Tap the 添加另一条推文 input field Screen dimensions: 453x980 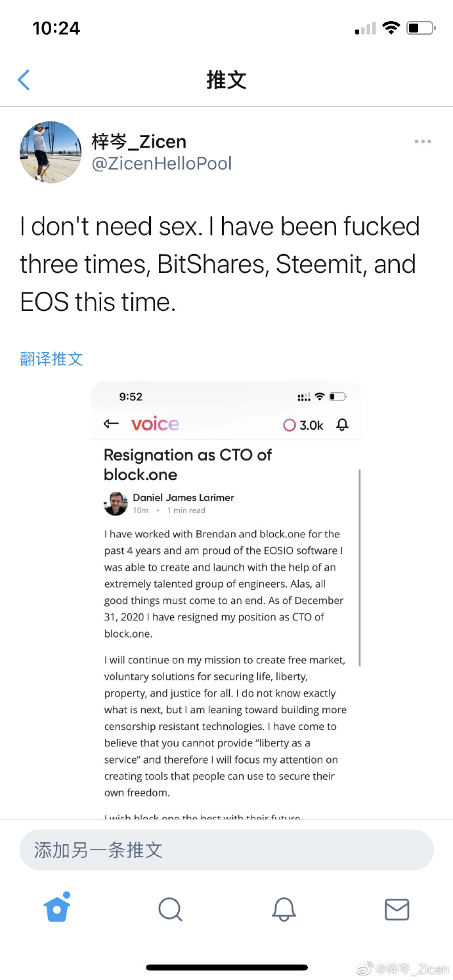coord(226,850)
